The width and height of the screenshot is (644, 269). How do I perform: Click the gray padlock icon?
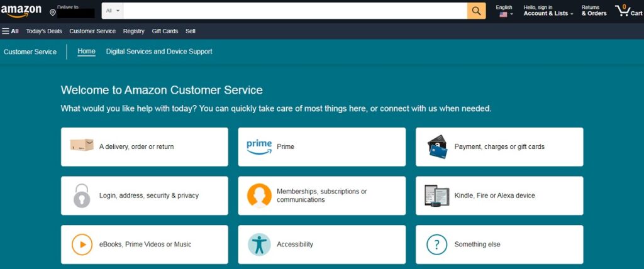click(x=82, y=196)
